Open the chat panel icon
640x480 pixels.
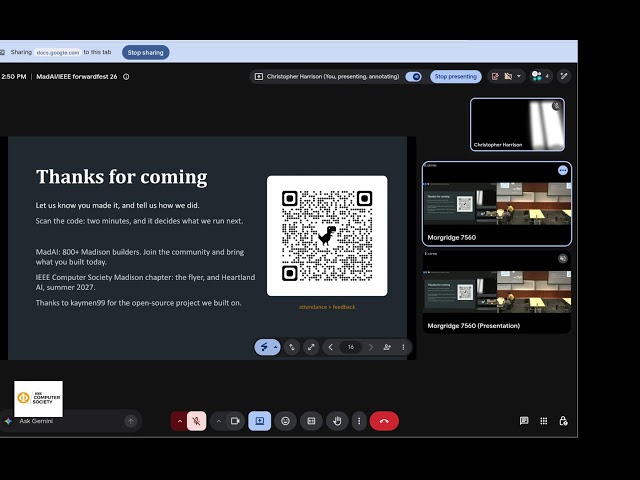(x=524, y=421)
